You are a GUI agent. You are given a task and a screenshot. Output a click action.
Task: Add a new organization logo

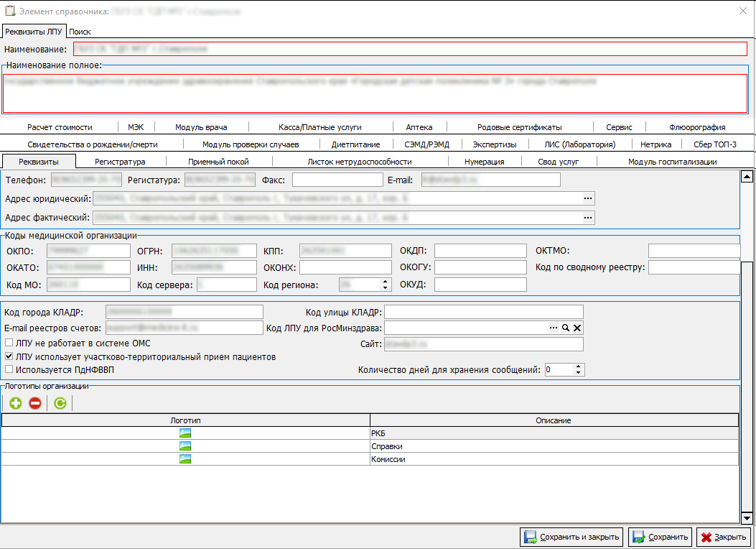pyautogui.click(x=15, y=403)
